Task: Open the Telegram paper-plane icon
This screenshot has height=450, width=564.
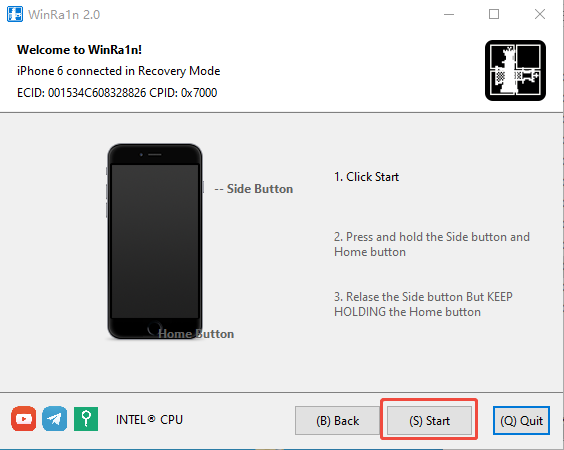Action: coord(55,419)
